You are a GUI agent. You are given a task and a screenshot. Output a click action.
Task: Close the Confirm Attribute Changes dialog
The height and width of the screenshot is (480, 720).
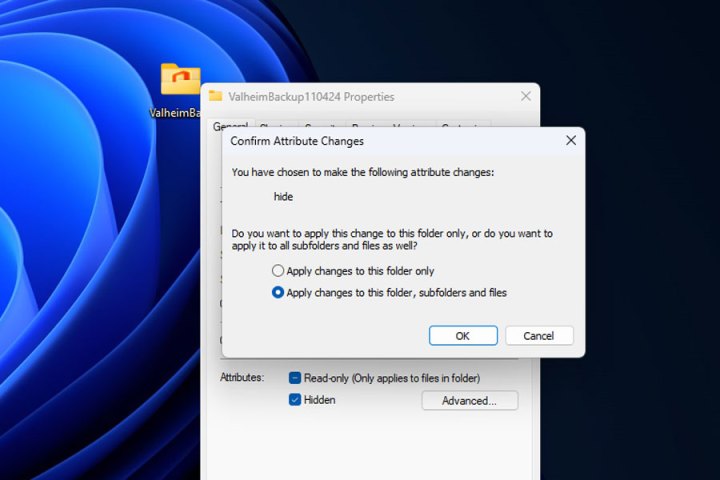[x=570, y=141]
